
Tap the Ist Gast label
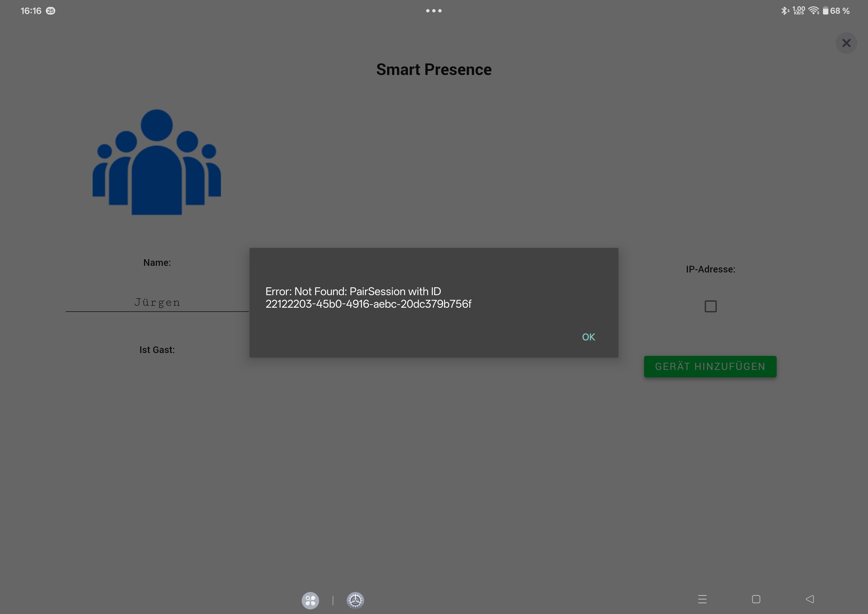157,350
